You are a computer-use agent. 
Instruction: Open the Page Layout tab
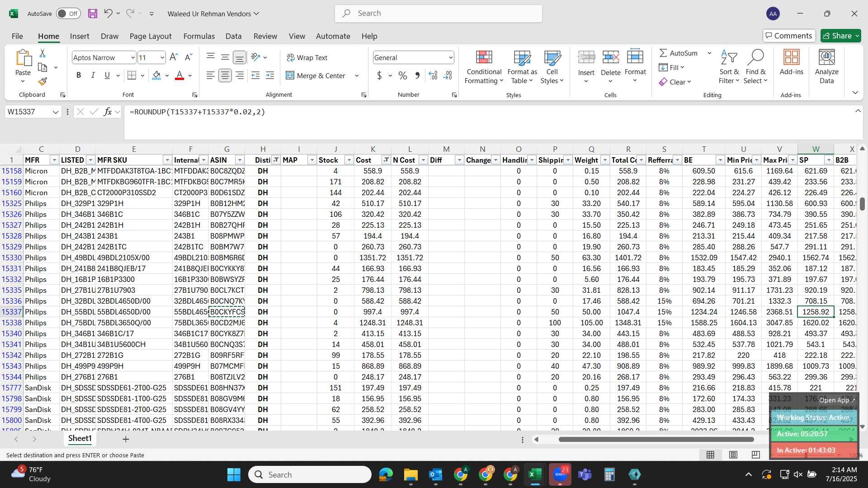pos(151,36)
